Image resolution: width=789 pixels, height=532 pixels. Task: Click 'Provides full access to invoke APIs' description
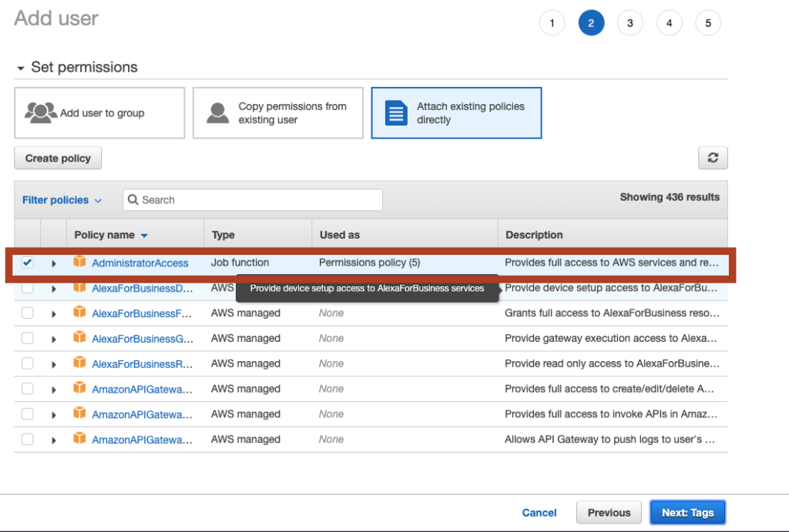click(611, 413)
